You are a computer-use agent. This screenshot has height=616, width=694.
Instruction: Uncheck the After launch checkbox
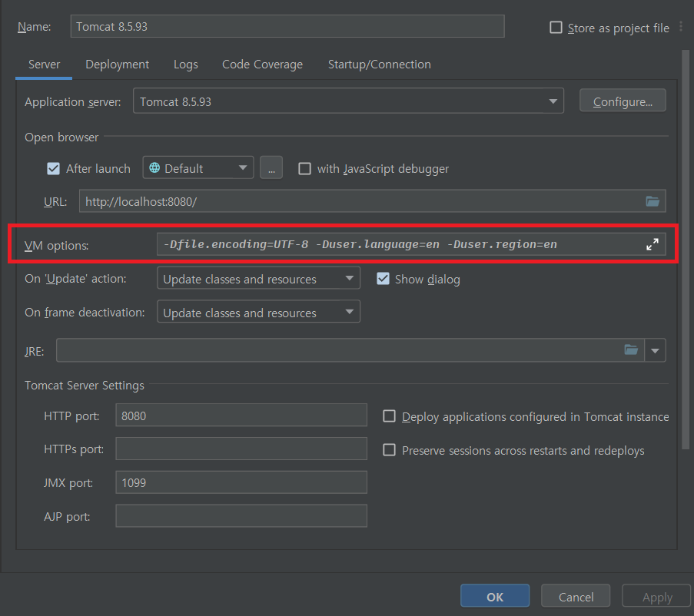(54, 168)
